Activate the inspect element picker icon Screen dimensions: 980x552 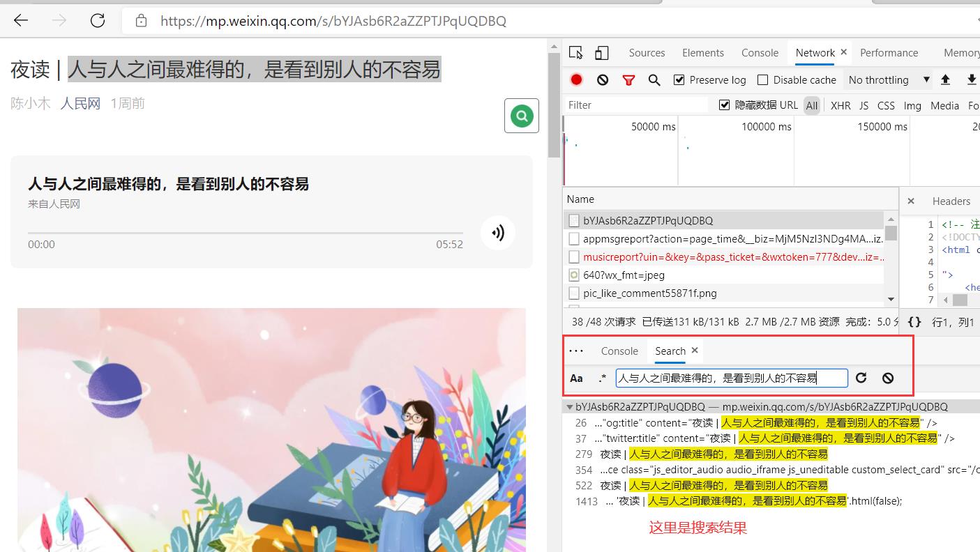click(575, 52)
